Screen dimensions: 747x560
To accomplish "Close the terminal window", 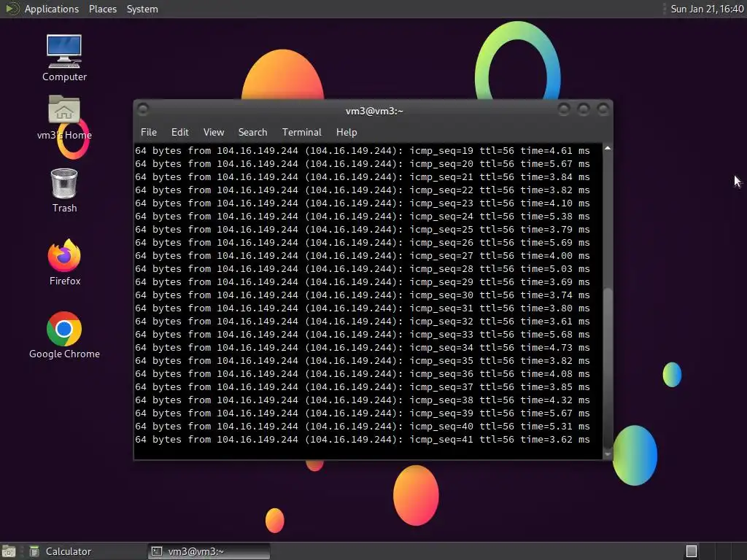I will (x=603, y=110).
